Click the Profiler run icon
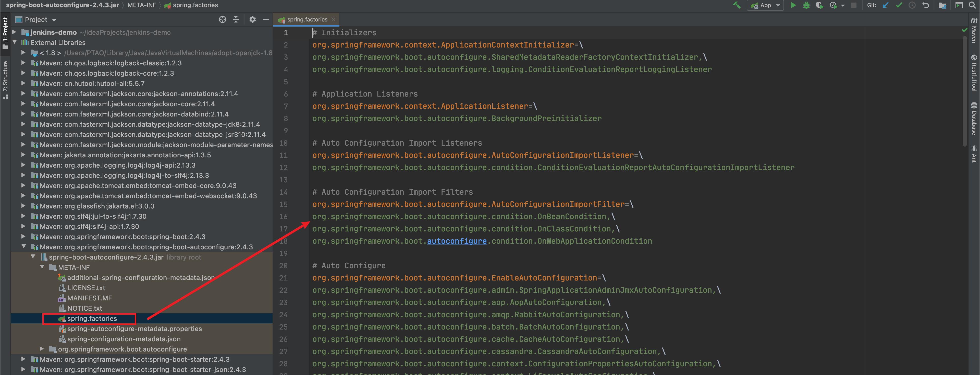The height and width of the screenshot is (375, 980). tap(833, 5)
